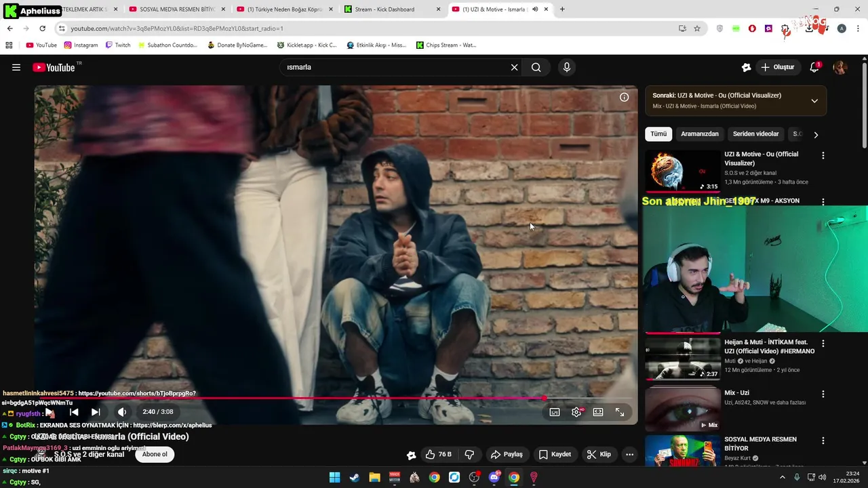The height and width of the screenshot is (488, 868).
Task: Open a new browser tab
Action: pyautogui.click(x=562, y=9)
